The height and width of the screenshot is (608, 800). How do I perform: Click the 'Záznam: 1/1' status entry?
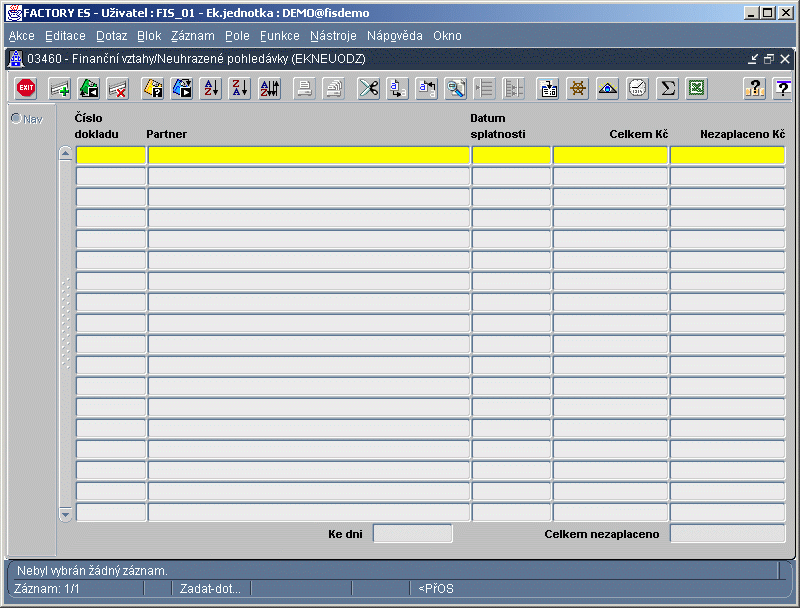[47, 589]
